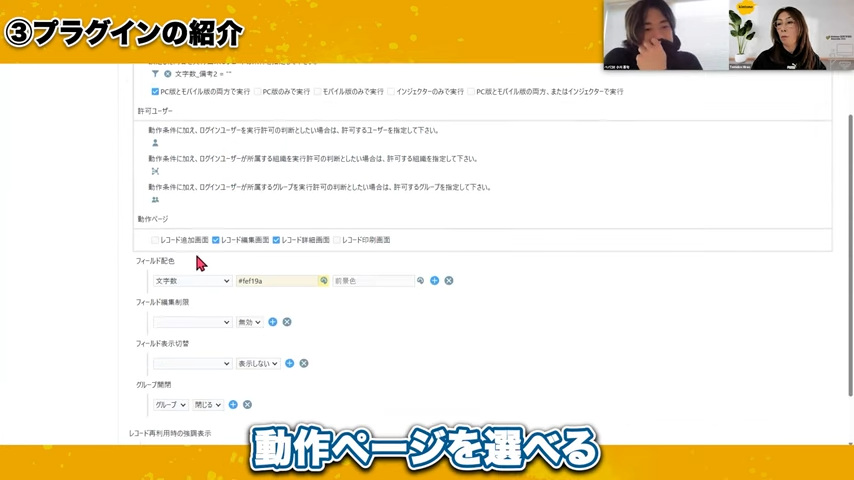Disable the レコード編集画面 checkbox

(216, 240)
